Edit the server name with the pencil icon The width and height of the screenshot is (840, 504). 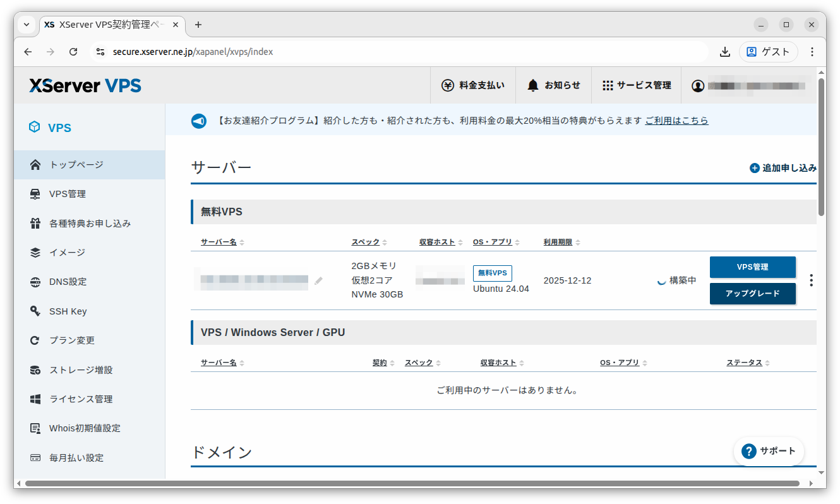click(319, 281)
